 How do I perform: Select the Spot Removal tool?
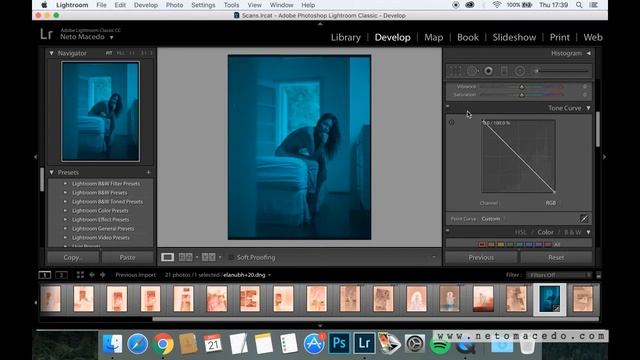(472, 71)
